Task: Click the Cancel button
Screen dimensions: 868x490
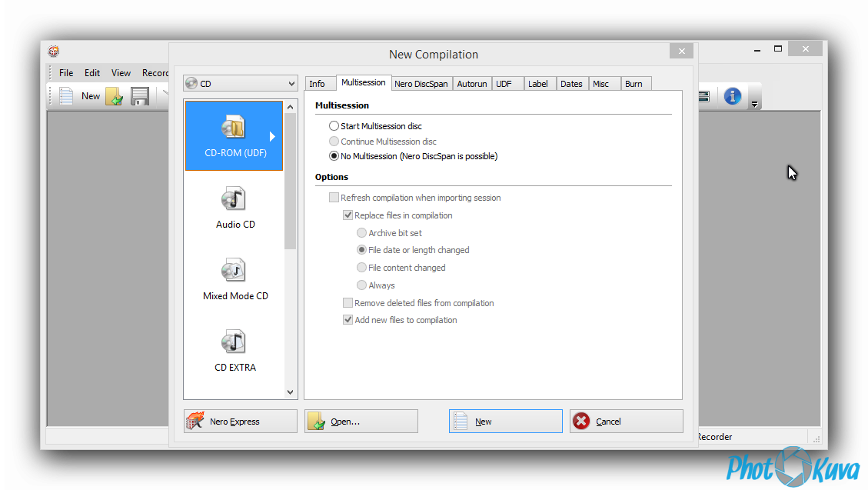Action: coord(626,422)
